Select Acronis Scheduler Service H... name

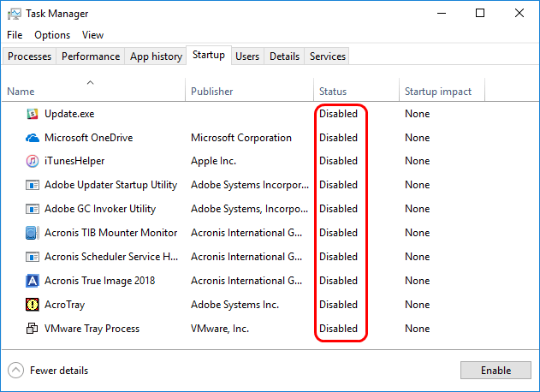click(x=111, y=257)
